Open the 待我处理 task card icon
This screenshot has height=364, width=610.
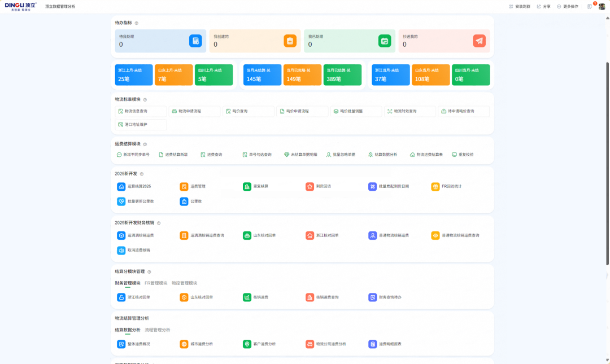coord(195,41)
